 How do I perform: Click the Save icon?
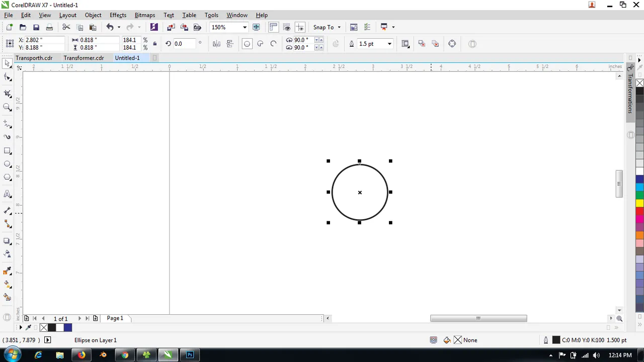(36, 27)
